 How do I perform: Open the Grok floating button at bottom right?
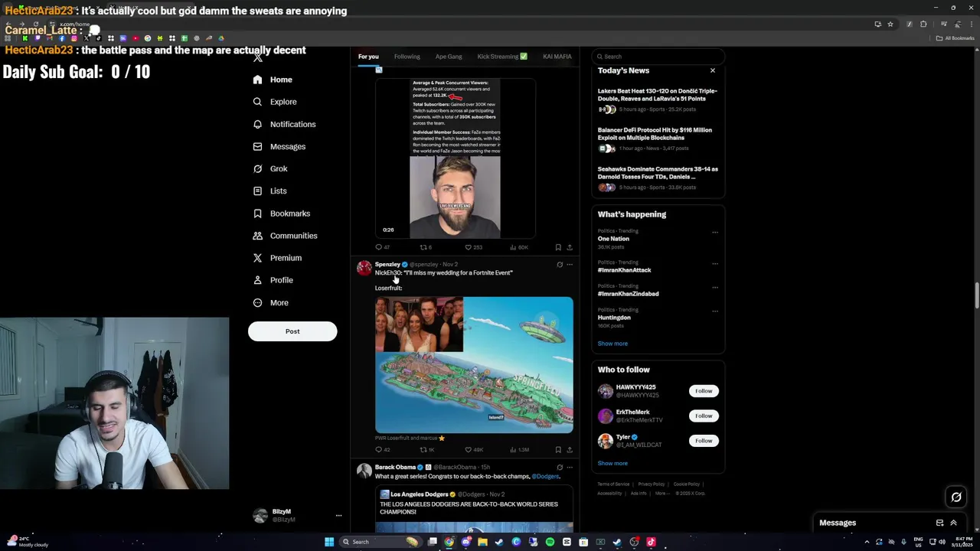tap(956, 497)
